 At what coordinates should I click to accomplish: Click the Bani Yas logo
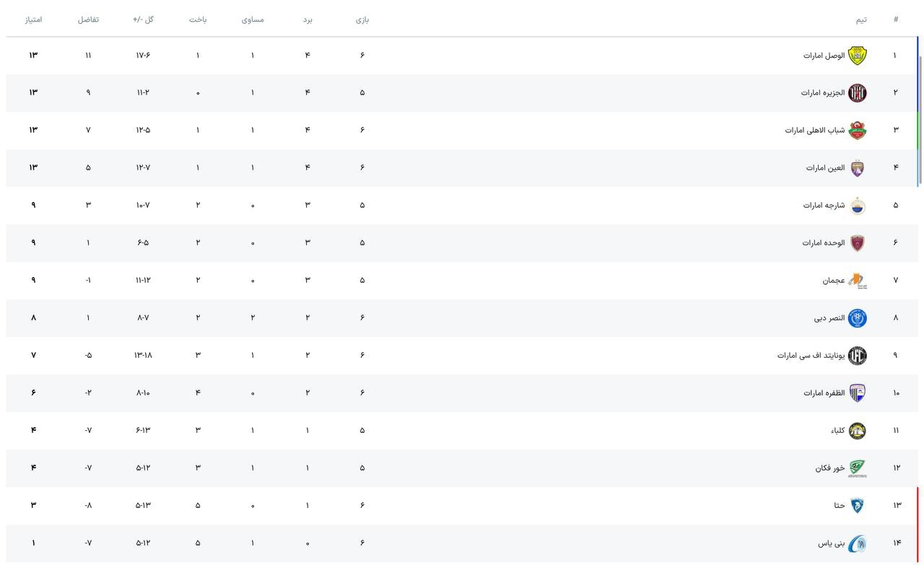(x=857, y=543)
